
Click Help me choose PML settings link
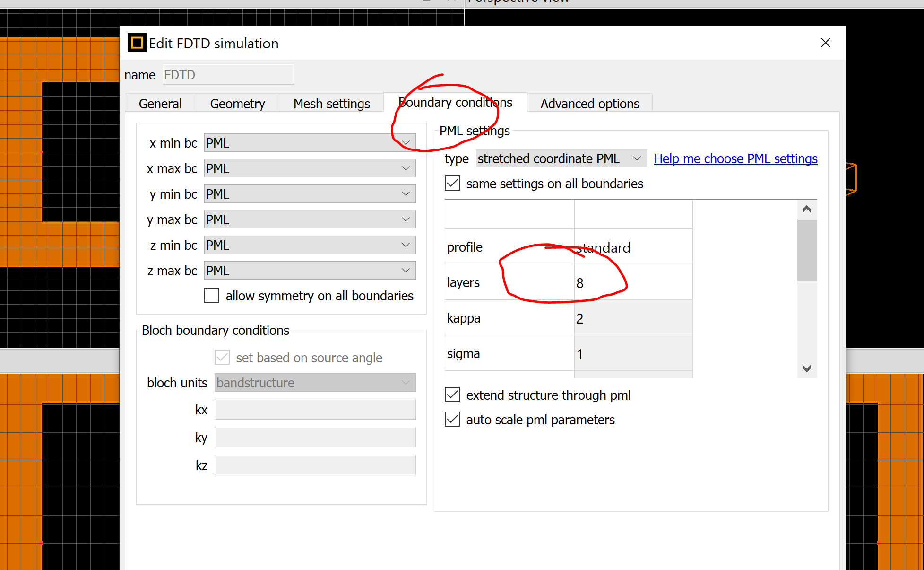(x=735, y=158)
